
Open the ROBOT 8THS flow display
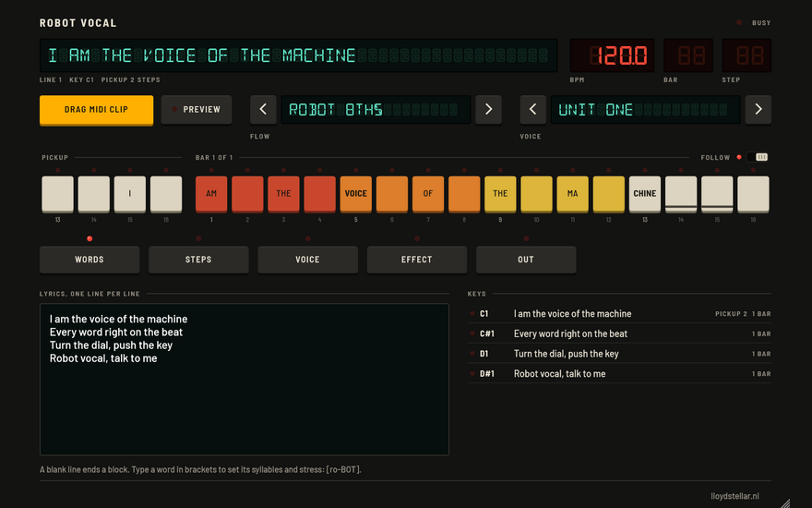click(376, 109)
